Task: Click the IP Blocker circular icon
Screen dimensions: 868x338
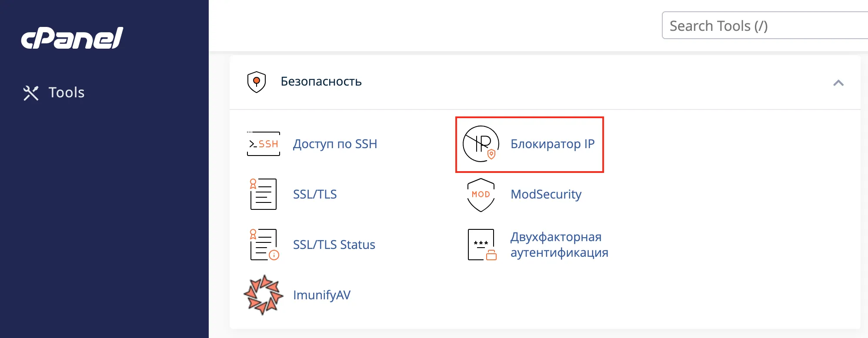Action: point(480,144)
